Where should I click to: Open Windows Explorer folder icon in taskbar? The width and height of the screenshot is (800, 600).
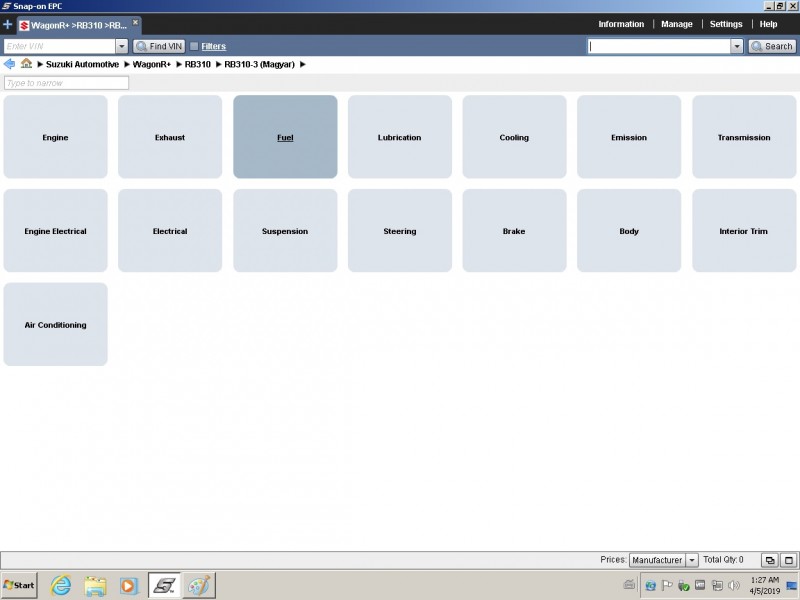pyautogui.click(x=95, y=586)
